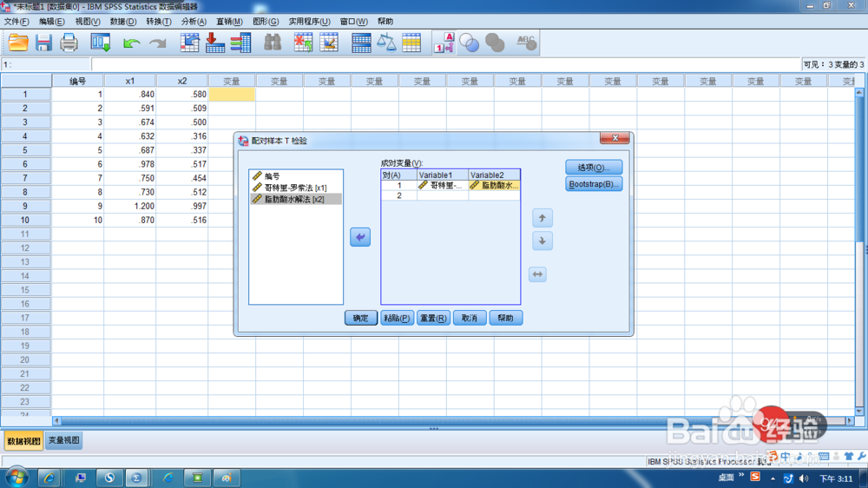868x488 pixels.
Task: Undo the last action in toolbar
Action: pos(131,43)
